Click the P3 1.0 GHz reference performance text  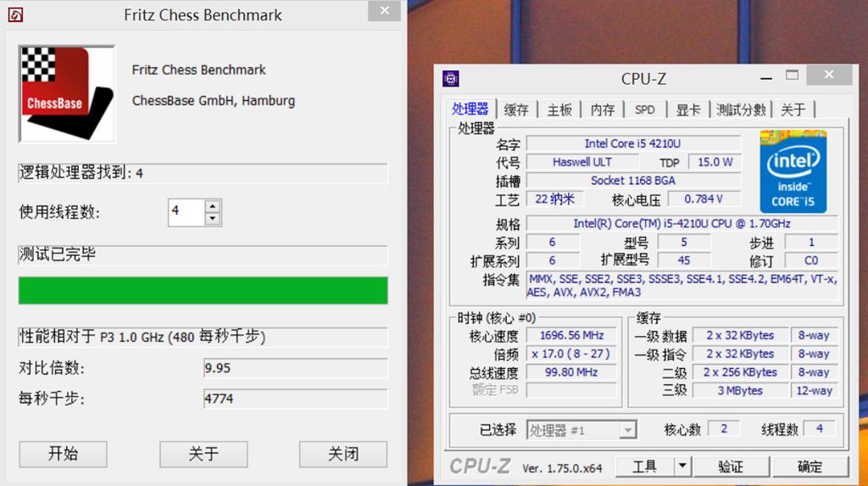(x=142, y=337)
